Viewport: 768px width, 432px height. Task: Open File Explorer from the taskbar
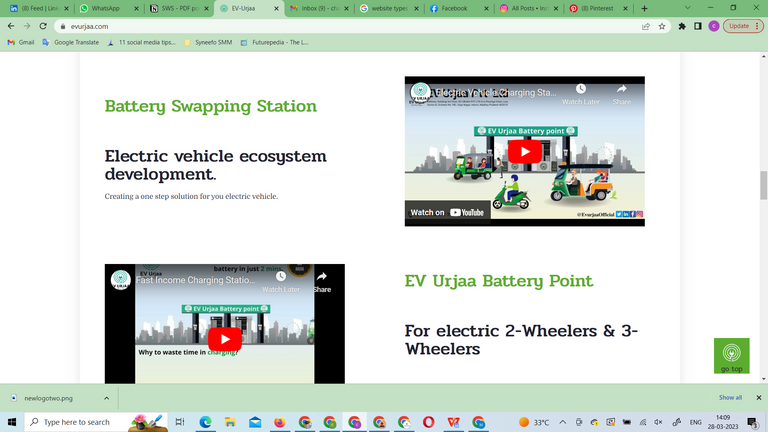coord(230,422)
